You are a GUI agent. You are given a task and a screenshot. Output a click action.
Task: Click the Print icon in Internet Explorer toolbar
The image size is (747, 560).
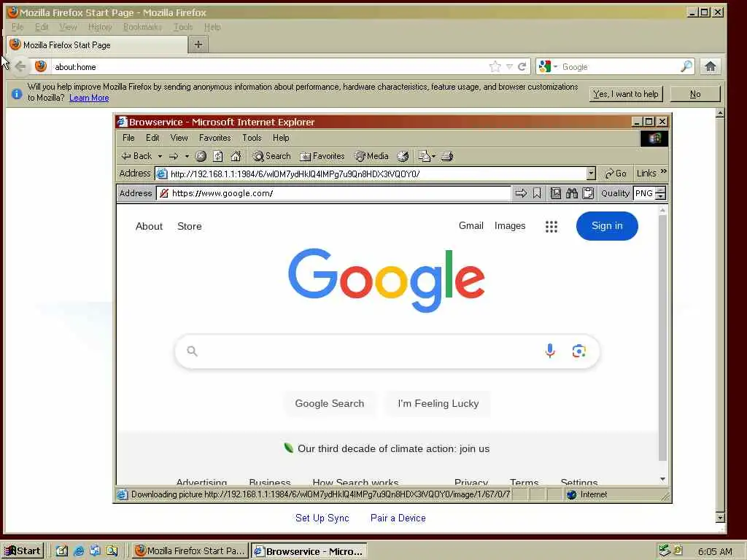447,156
